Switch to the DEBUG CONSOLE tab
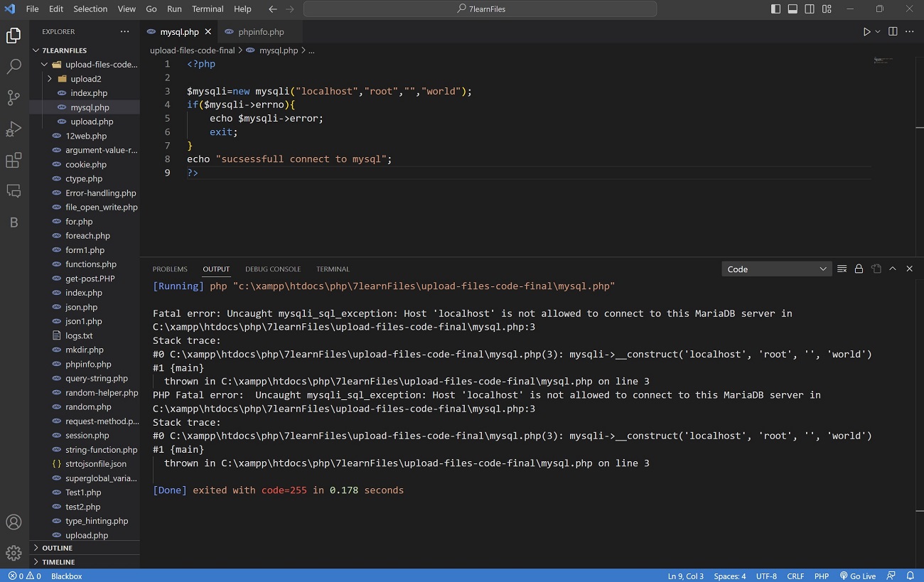924x582 pixels. (273, 269)
